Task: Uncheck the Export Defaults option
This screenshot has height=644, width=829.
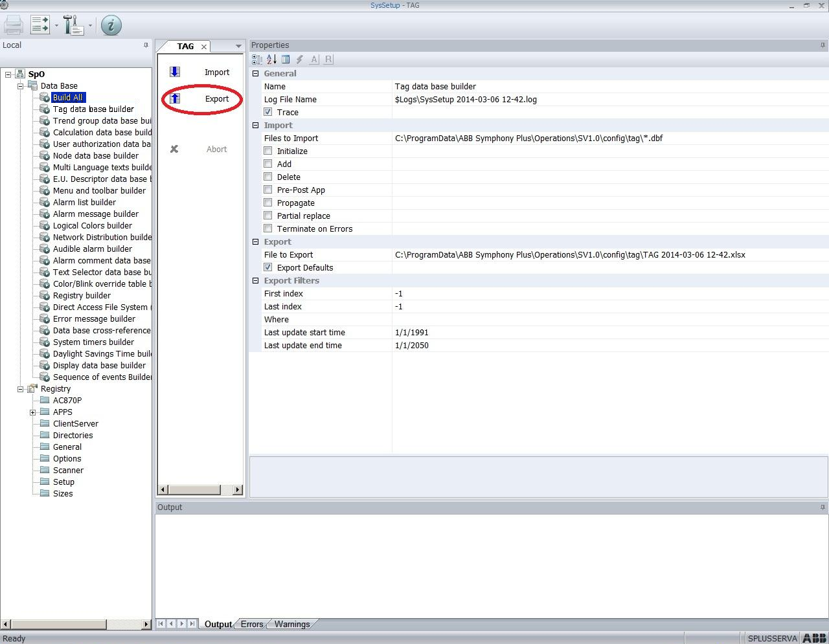Action: tap(267, 267)
